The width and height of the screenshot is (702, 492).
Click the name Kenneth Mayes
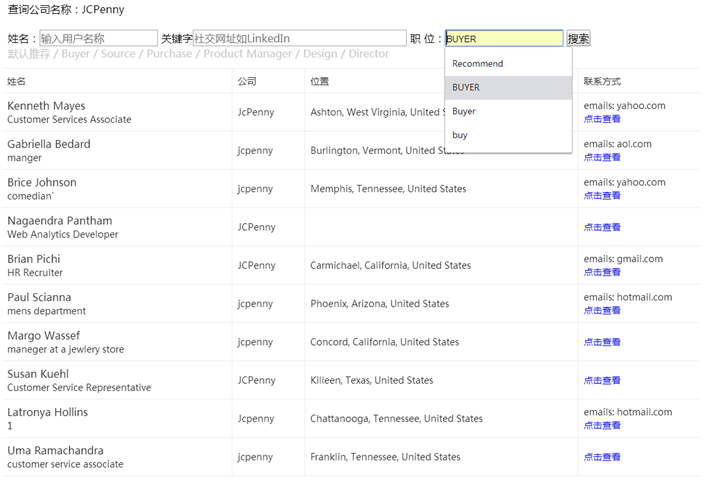46,106
